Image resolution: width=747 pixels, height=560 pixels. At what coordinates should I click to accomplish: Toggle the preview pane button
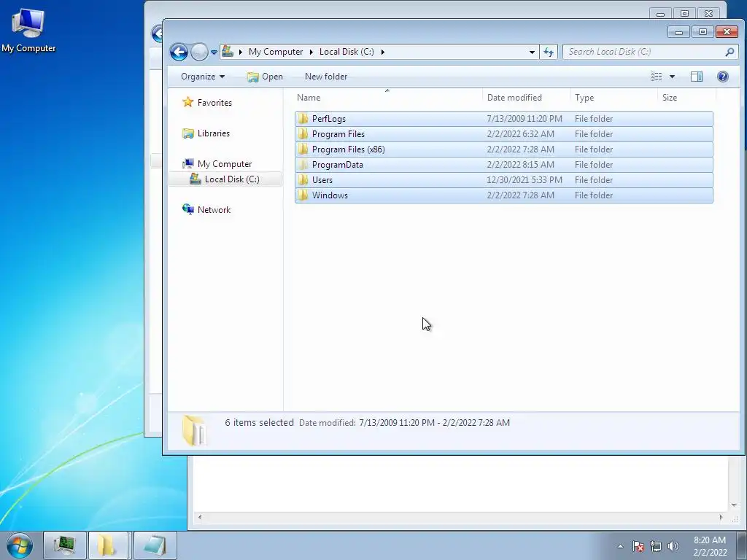click(x=697, y=77)
